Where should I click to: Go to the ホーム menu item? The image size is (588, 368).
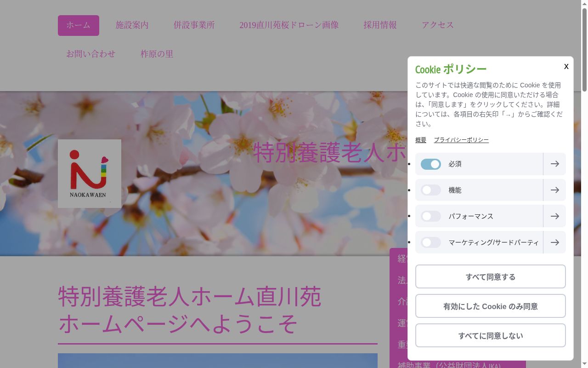tap(79, 25)
